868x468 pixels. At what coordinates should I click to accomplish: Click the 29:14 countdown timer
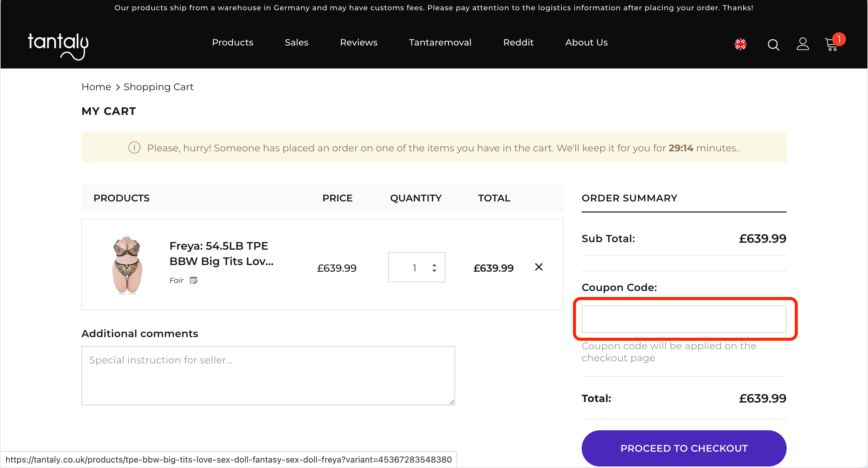click(x=681, y=148)
